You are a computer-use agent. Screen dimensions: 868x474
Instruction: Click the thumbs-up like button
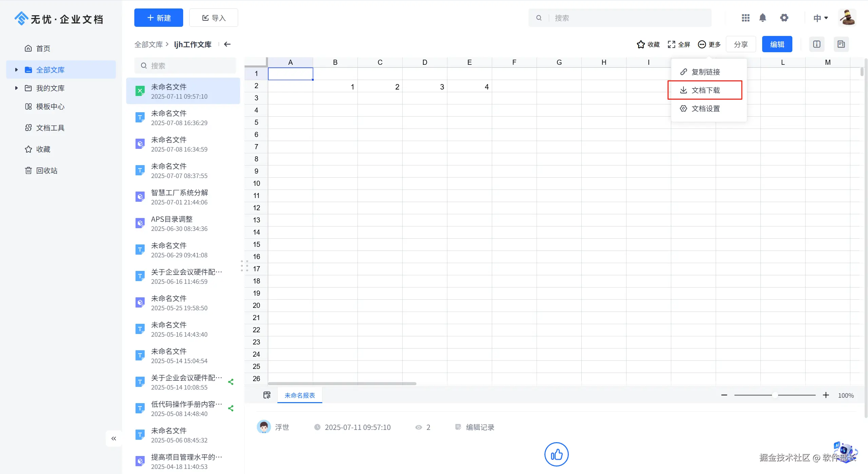(x=556, y=454)
